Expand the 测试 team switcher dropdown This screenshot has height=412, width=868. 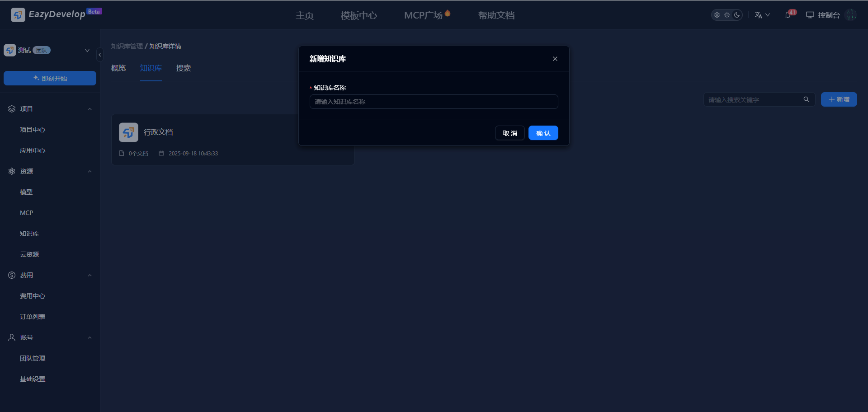(87, 50)
